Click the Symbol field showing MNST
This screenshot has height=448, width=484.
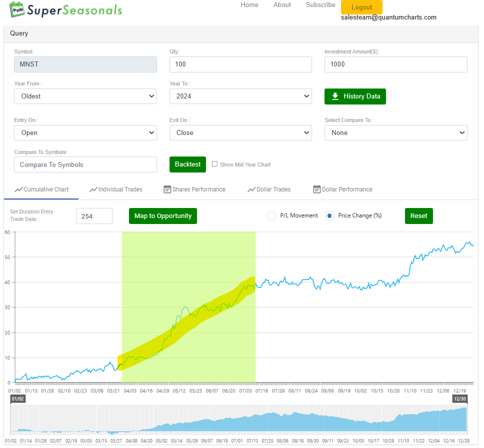point(85,64)
